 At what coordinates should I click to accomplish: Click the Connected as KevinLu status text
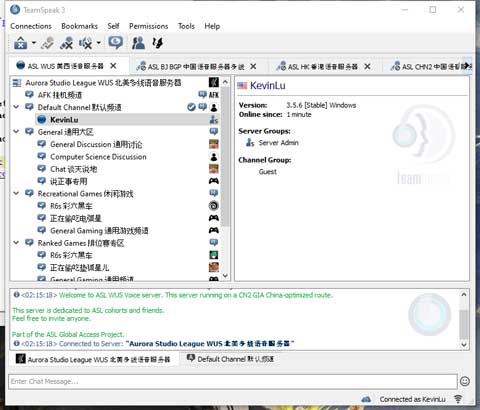(412, 399)
